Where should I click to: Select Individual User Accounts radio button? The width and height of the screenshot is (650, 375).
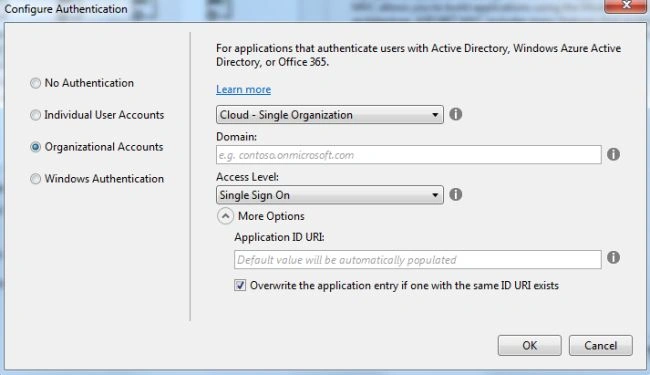pos(36,115)
